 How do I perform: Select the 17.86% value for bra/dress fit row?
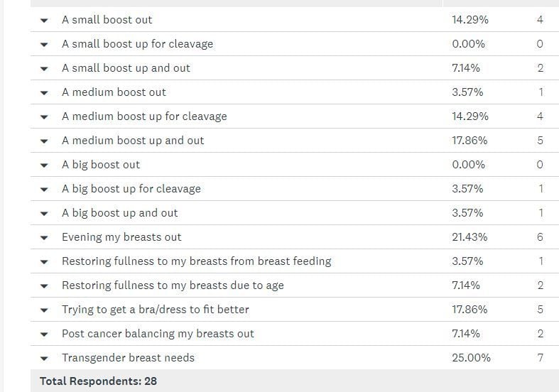click(470, 310)
